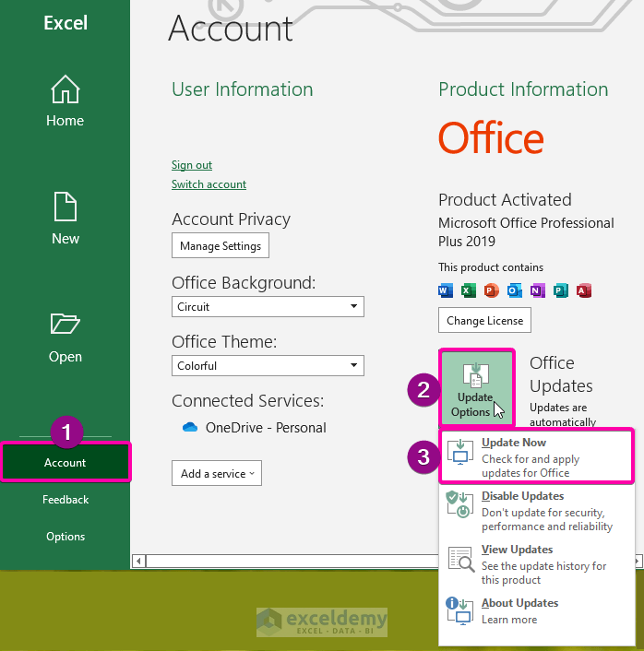Click the Excel app icon under product contains
This screenshot has height=651, width=644.
coord(469,290)
